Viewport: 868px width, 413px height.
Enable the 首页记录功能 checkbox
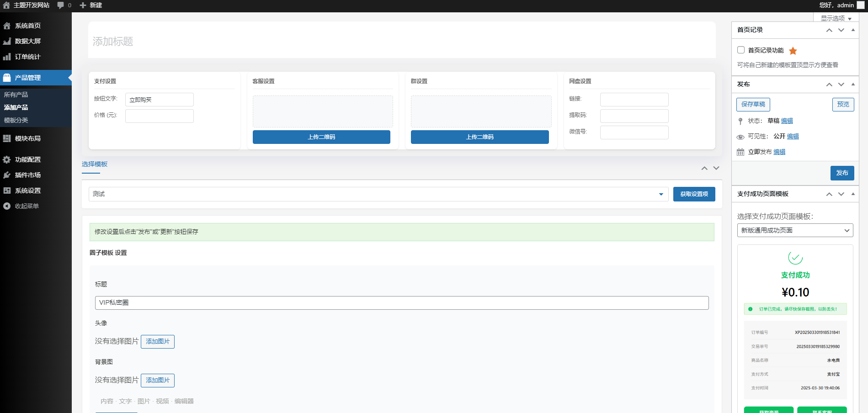(x=741, y=50)
